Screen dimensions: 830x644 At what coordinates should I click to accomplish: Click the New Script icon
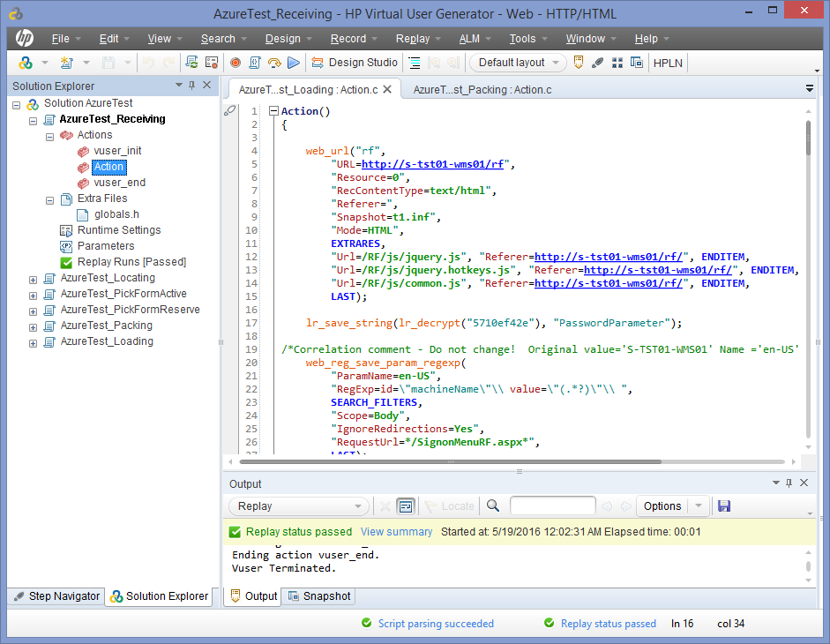(67, 63)
